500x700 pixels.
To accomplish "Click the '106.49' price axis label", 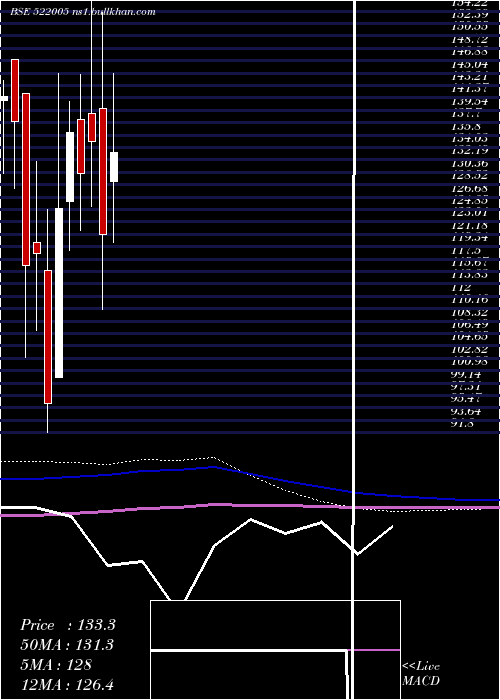I will pos(469,325).
